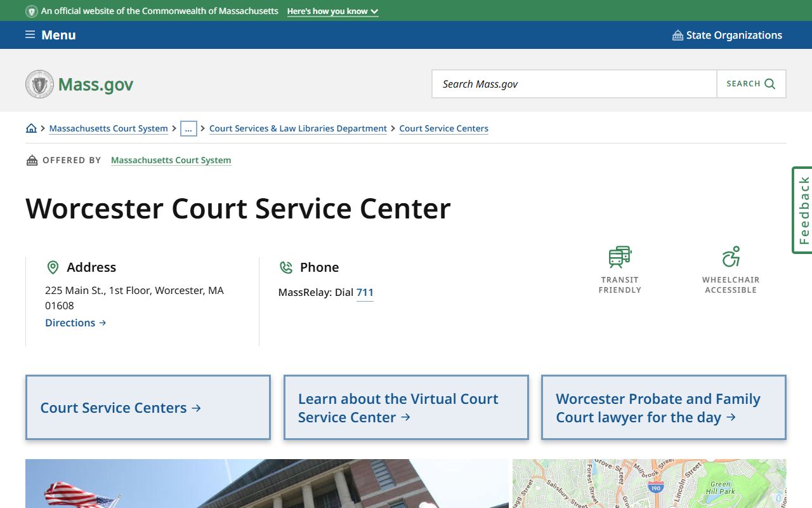The image size is (812, 508).
Task: Click the home breadcrumb icon
Action: click(x=31, y=128)
